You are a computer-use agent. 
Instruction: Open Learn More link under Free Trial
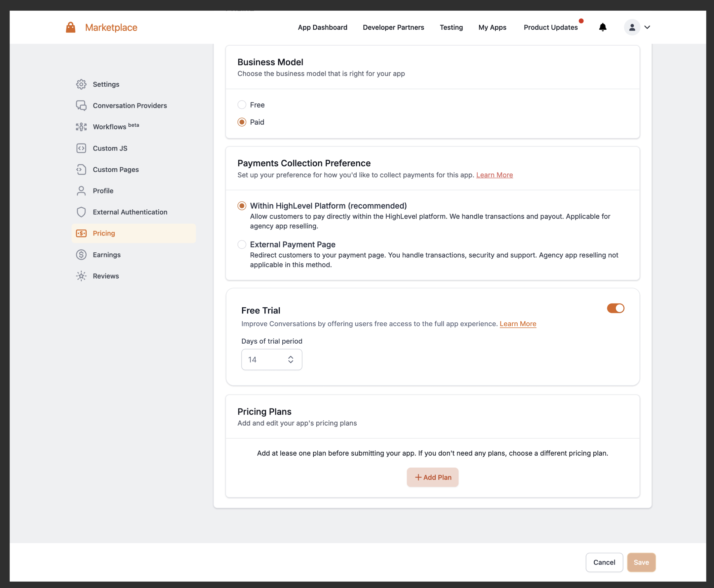coord(518,324)
